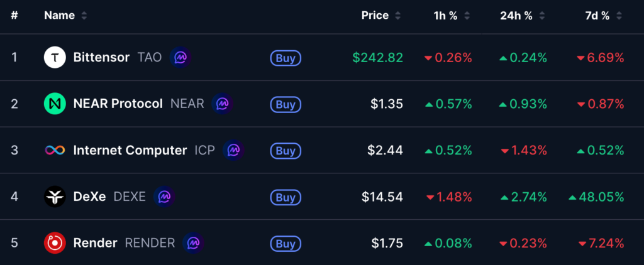Open the chat bubble icon beside TAO

pos(180,58)
